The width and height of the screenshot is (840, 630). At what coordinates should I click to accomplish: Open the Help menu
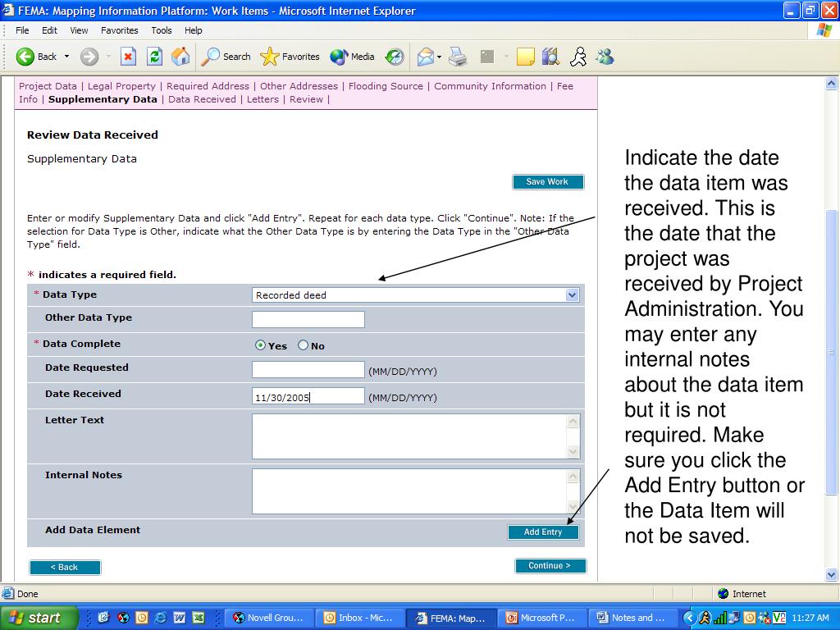coord(194,30)
